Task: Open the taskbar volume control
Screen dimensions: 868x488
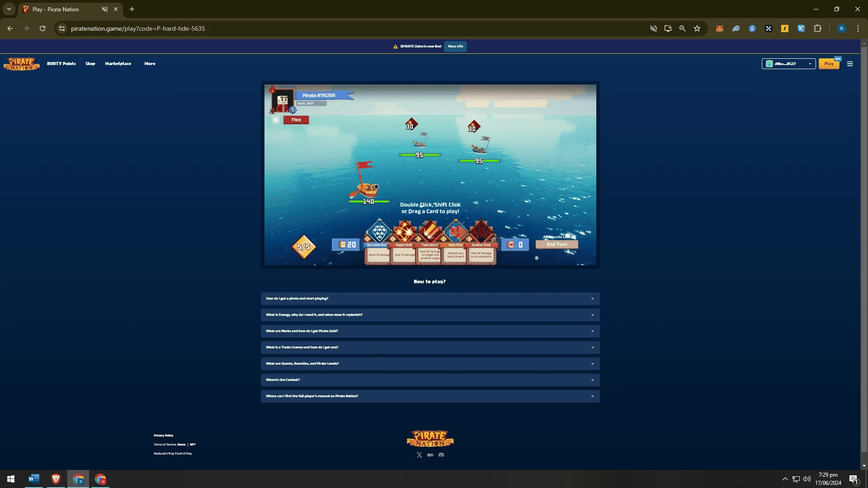Action: (x=807, y=479)
